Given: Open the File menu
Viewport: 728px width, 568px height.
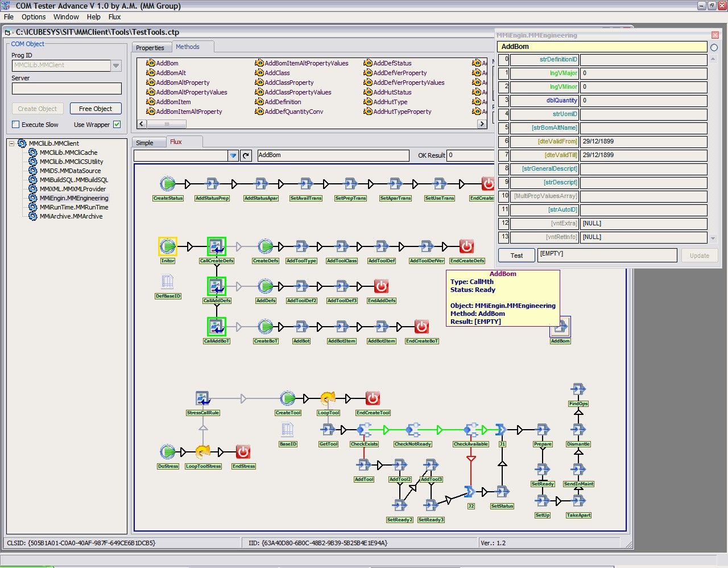Looking at the screenshot, I should 9,17.
